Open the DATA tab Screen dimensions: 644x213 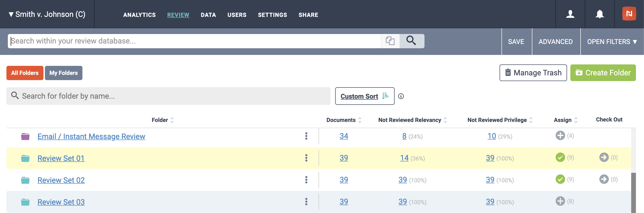click(x=208, y=15)
